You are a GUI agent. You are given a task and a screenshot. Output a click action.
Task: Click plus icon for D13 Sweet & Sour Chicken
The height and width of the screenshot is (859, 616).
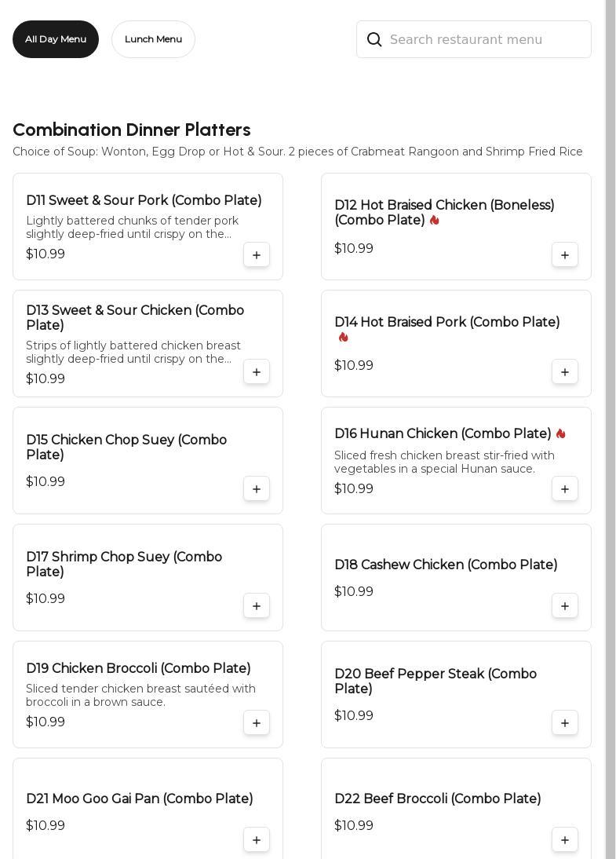[257, 372]
